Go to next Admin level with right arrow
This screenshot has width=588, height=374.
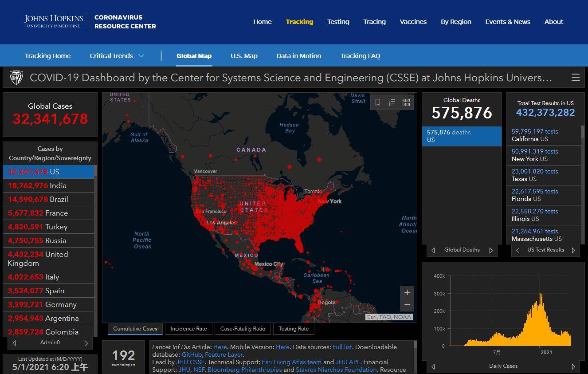(86, 343)
